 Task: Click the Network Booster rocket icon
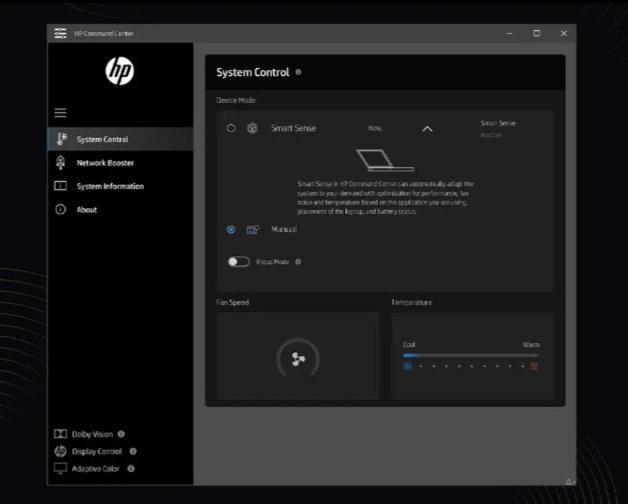tap(60, 162)
